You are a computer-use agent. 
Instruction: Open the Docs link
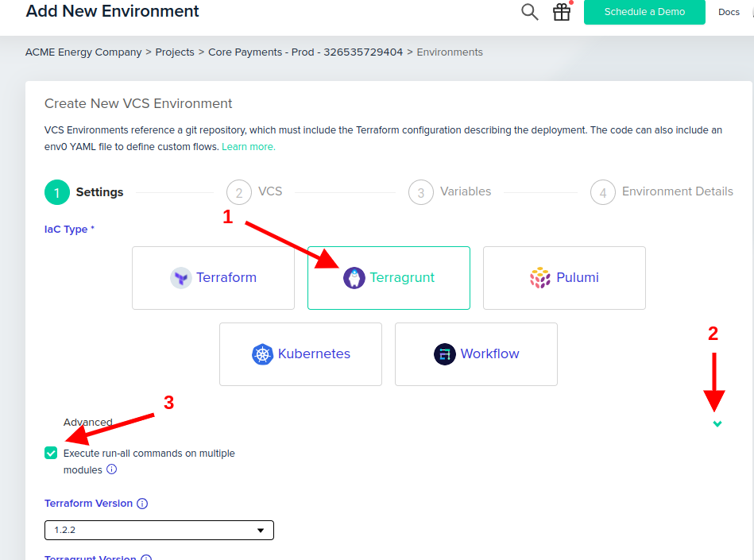pyautogui.click(x=729, y=12)
